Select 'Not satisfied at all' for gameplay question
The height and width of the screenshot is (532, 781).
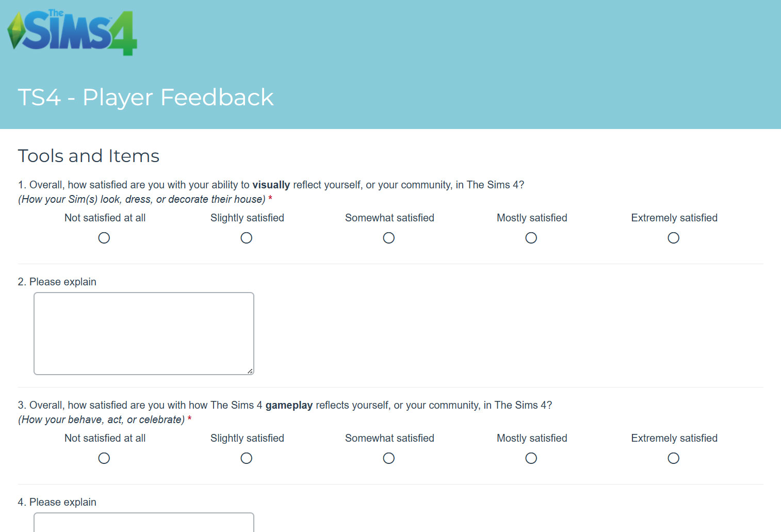pos(104,458)
